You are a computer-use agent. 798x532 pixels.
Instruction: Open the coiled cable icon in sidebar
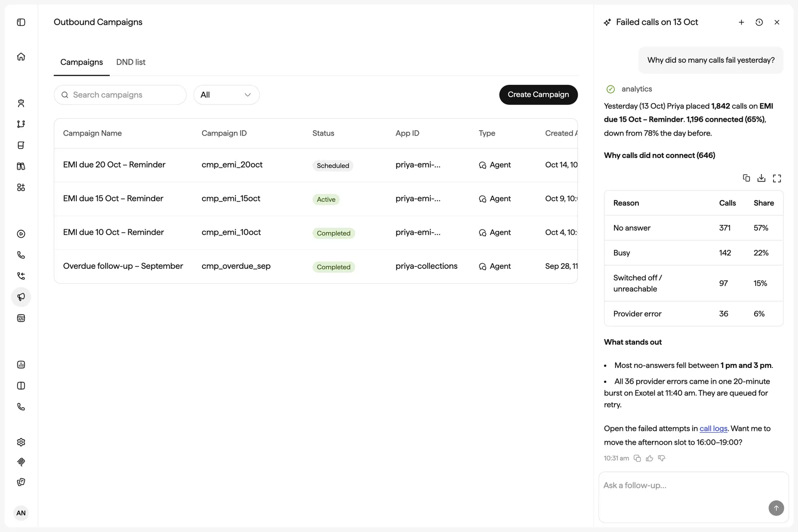(21, 462)
